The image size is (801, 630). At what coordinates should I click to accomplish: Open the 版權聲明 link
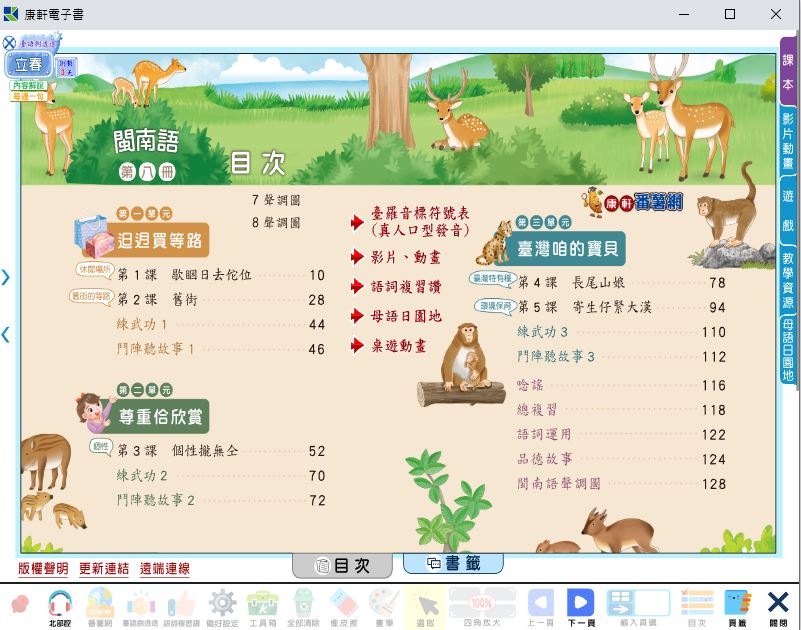point(43,569)
